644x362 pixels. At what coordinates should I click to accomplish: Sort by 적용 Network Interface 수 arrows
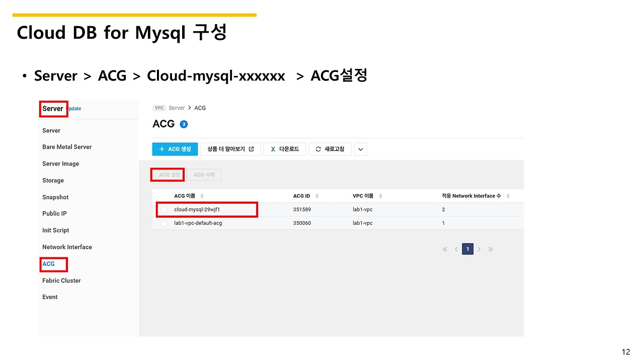pyautogui.click(x=508, y=196)
